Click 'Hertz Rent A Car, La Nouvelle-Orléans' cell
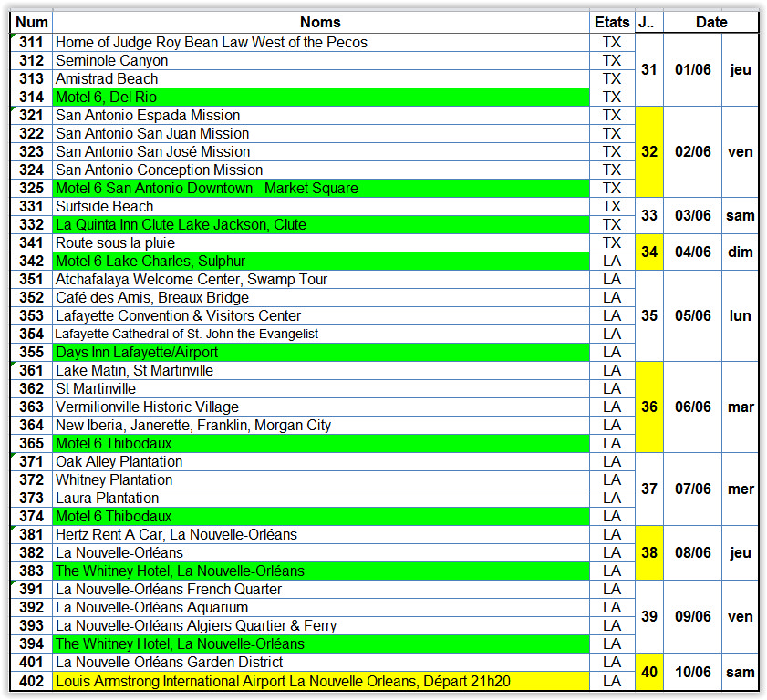 321,534
